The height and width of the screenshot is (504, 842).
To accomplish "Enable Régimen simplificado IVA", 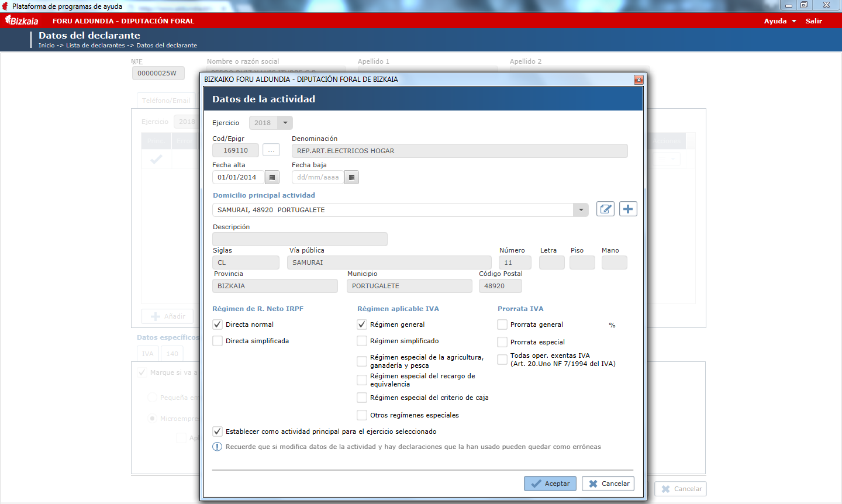I will coord(362,341).
